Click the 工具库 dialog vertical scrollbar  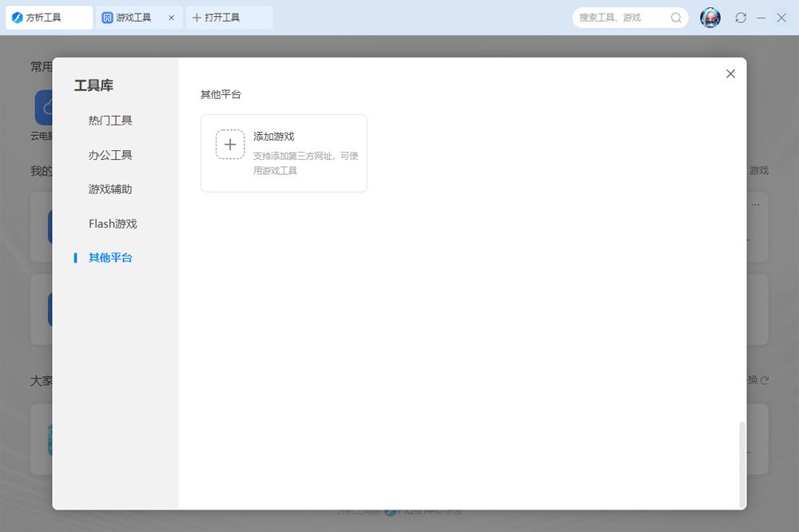(742, 463)
